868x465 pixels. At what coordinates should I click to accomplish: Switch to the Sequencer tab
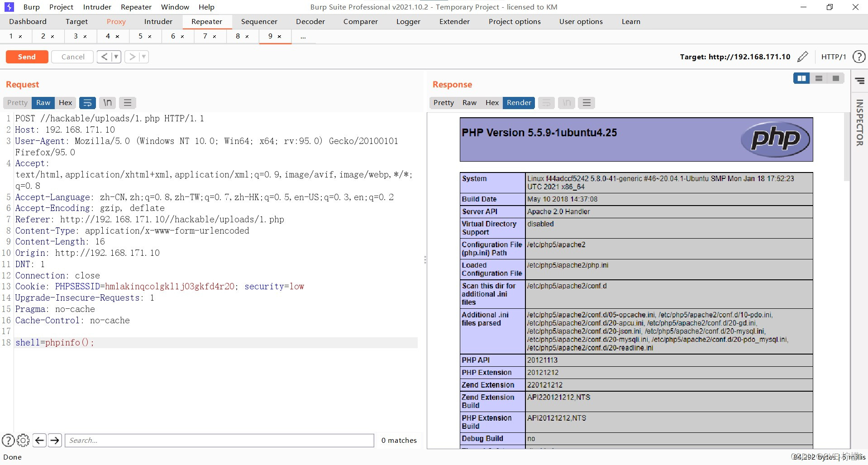(259, 21)
